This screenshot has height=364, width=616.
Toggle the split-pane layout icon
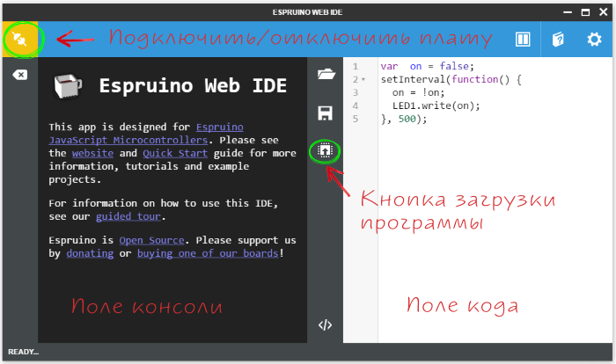coord(523,40)
